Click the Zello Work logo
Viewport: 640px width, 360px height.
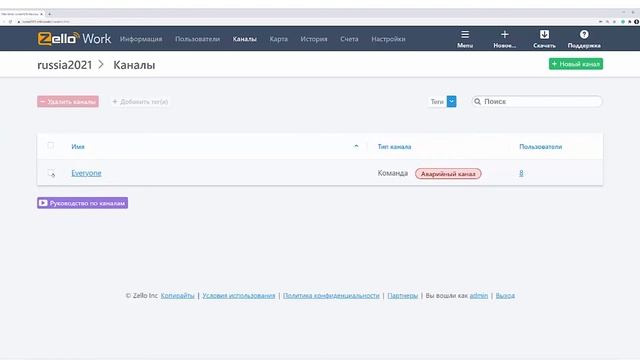pos(74,39)
